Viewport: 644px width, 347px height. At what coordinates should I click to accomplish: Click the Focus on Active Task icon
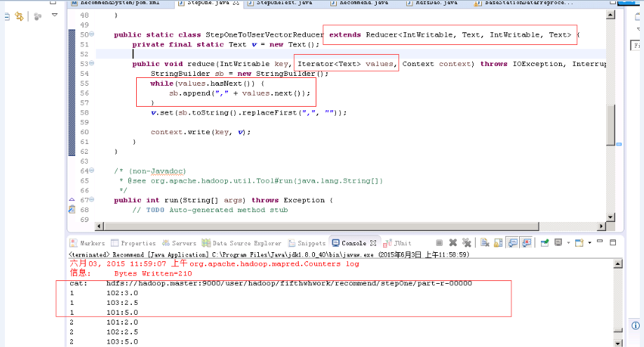pos(38,16)
